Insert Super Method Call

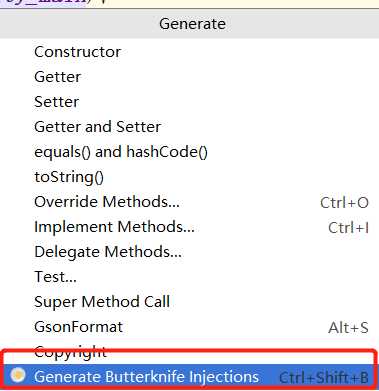(189, 302)
